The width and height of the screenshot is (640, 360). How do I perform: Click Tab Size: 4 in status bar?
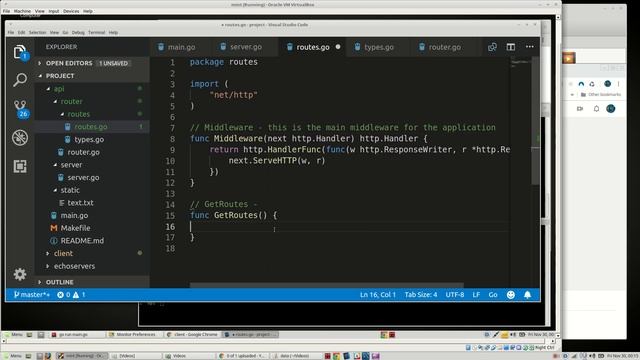pos(421,295)
